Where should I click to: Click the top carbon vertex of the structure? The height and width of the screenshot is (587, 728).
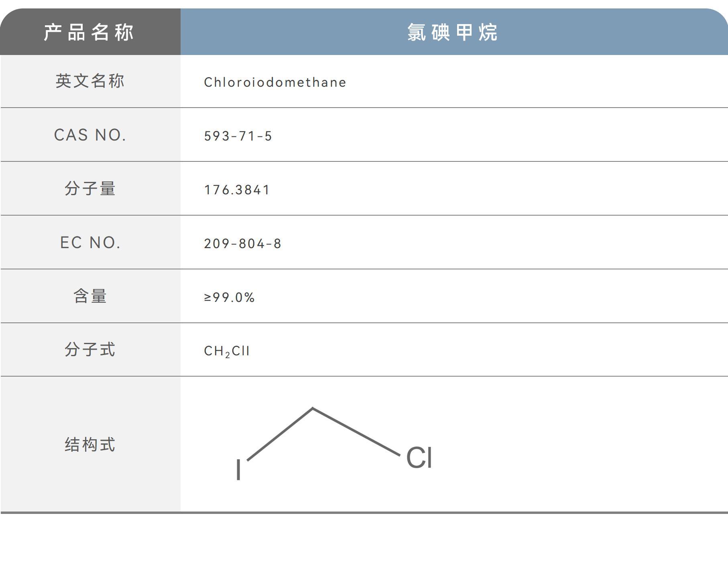tap(313, 409)
